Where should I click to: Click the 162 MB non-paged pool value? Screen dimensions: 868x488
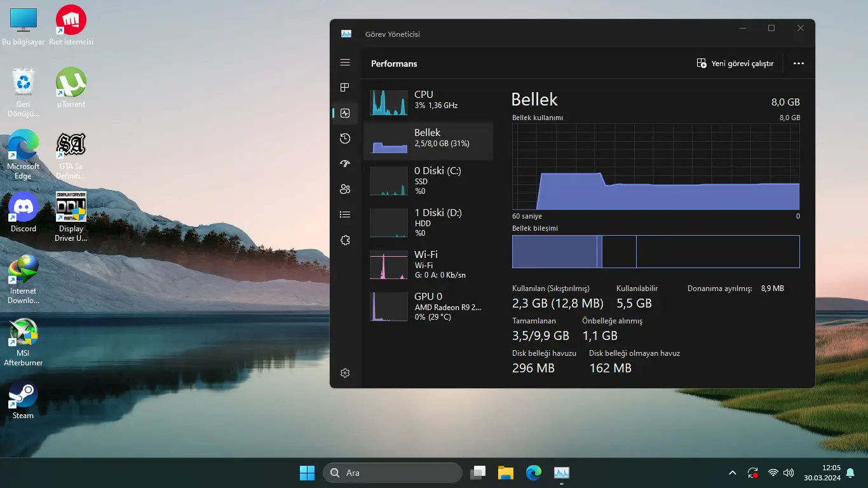coord(610,368)
